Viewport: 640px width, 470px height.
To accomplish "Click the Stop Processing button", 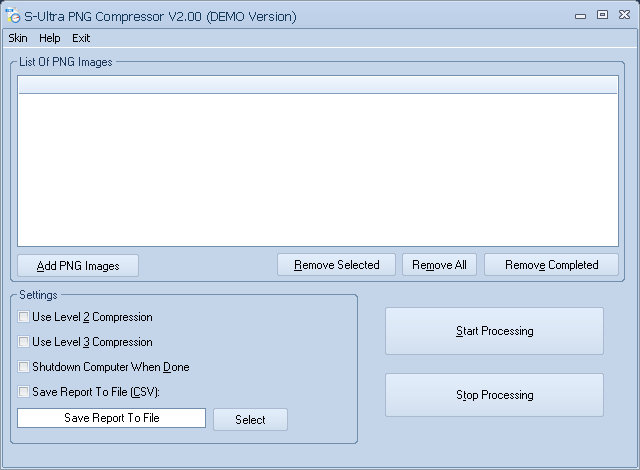I will click(494, 395).
